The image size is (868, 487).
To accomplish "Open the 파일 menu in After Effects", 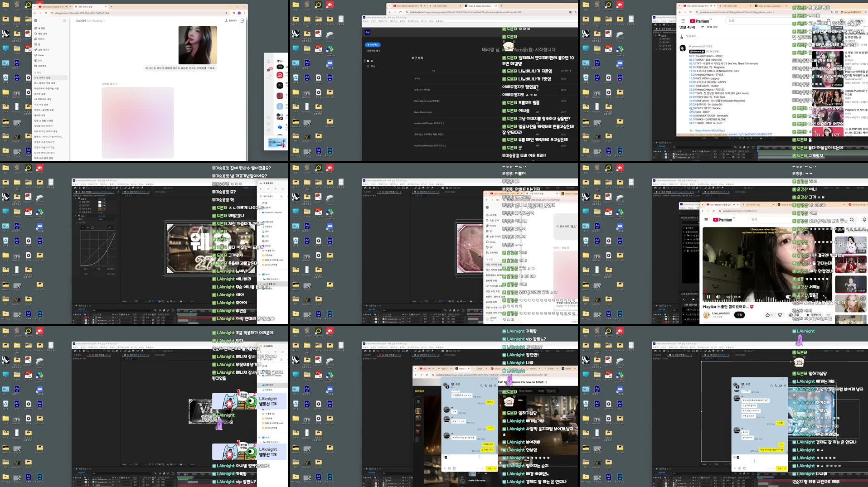I will [75, 184].
